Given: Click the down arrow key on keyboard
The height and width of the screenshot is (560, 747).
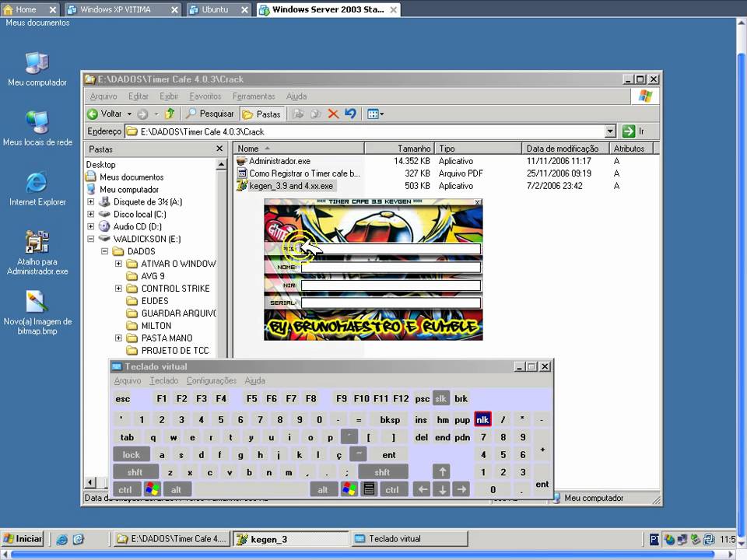Looking at the screenshot, I should 442,489.
